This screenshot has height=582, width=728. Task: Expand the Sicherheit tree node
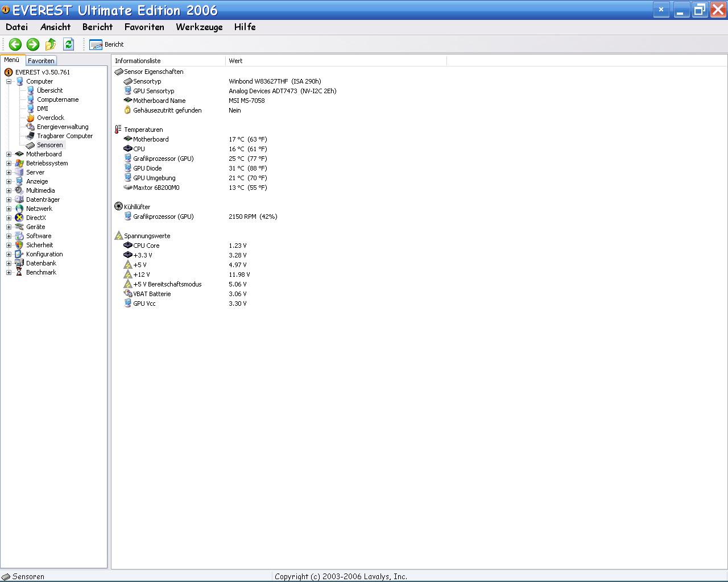9,245
